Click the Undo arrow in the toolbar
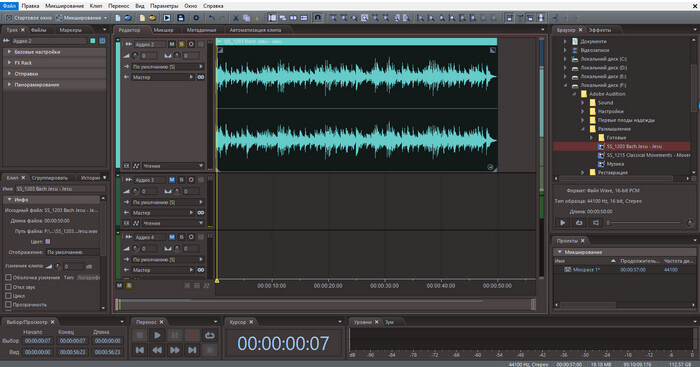The image size is (700, 367). (x=212, y=18)
